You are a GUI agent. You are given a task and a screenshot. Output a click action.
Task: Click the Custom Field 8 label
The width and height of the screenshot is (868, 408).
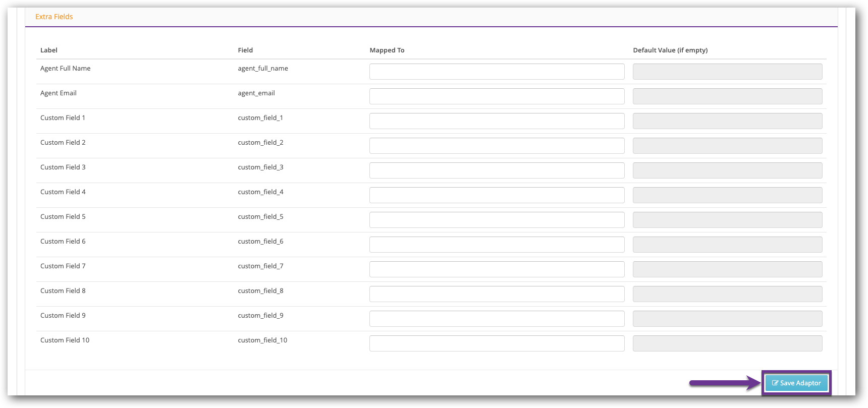tap(63, 290)
